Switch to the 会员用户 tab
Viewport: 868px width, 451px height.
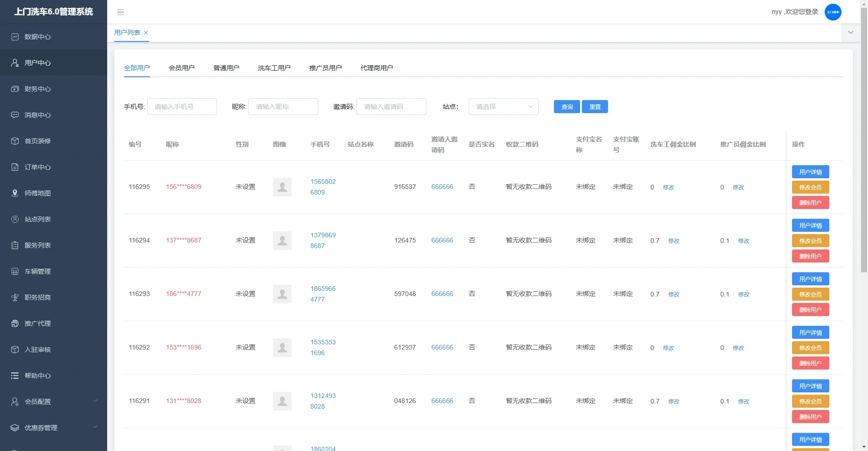[181, 68]
